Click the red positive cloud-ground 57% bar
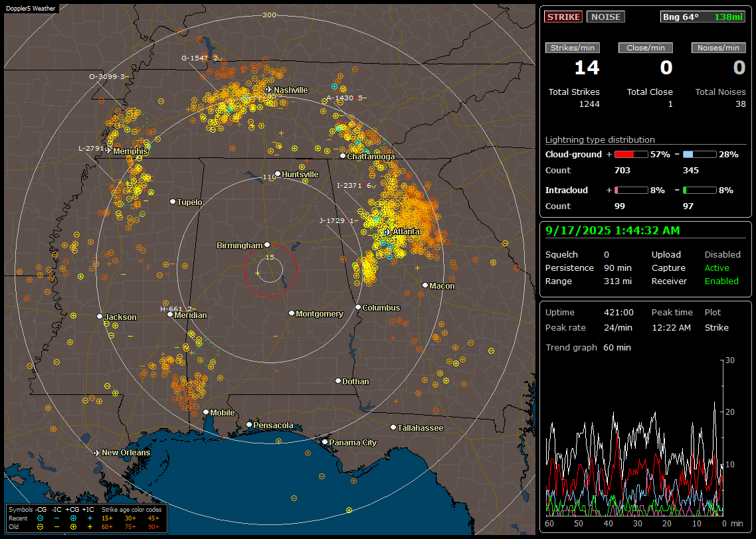756x539 pixels. [x=631, y=155]
